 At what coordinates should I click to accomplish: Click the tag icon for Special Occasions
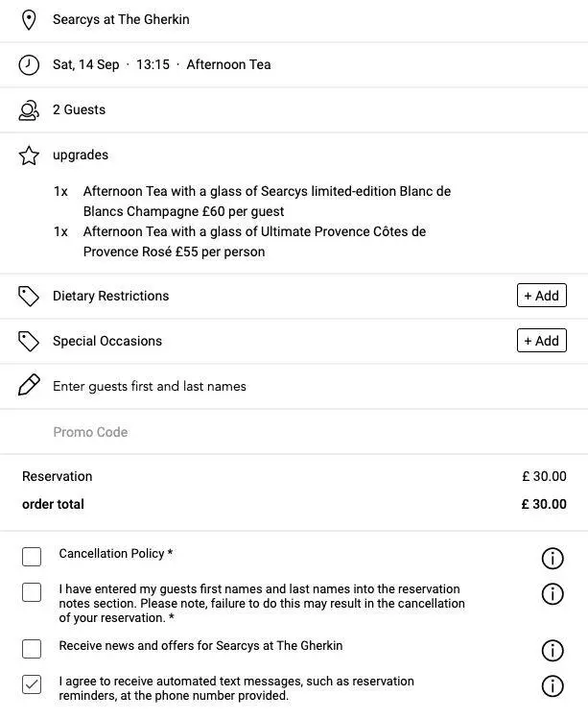point(29,341)
